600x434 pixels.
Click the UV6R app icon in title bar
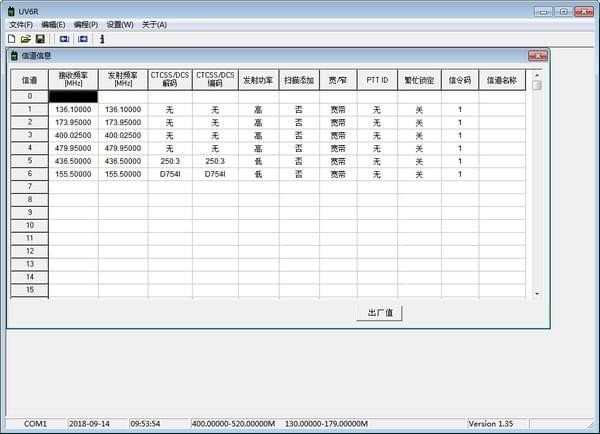point(11,11)
